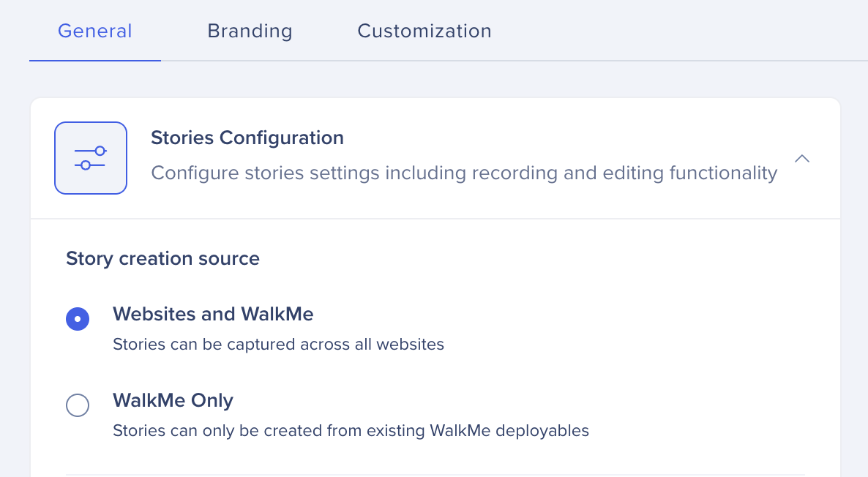
Task: Click the blue underline beneath General tab
Action: coord(95,60)
